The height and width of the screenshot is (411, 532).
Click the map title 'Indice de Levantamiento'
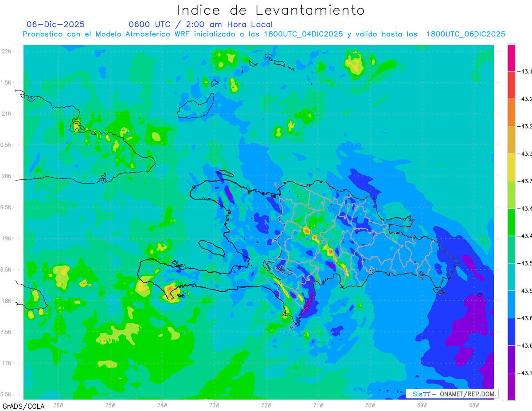point(271,10)
